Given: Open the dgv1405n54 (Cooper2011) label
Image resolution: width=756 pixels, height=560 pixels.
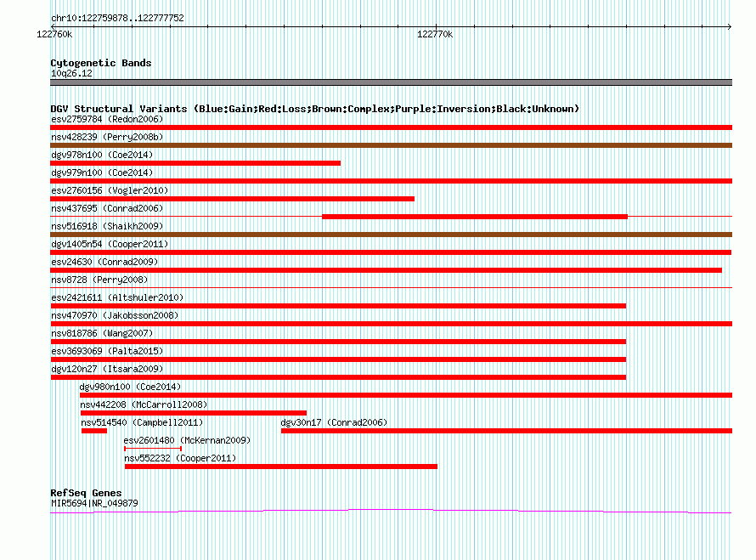Looking at the screenshot, I should coord(110,244).
